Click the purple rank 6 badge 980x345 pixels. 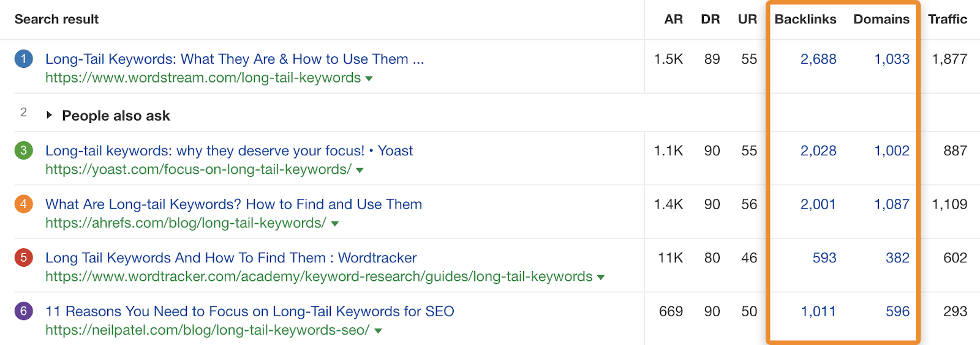(x=24, y=311)
